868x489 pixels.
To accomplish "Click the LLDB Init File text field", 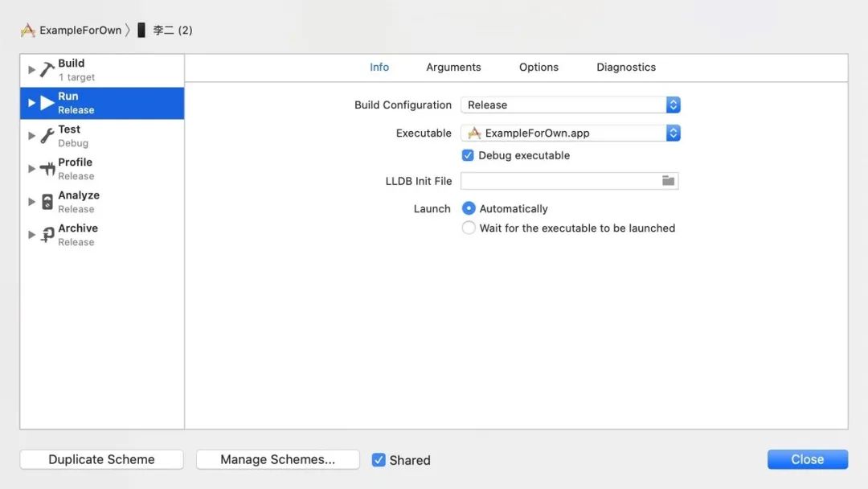I will [559, 181].
